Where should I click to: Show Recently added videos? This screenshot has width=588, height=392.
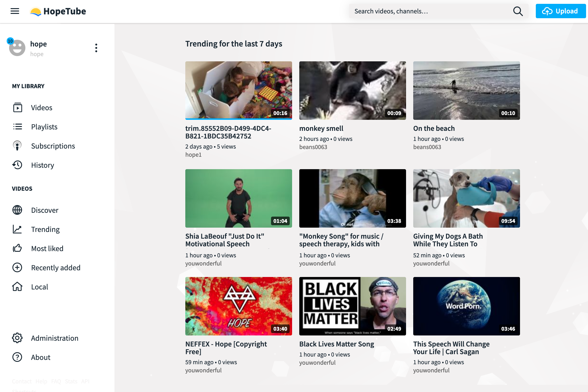56,267
